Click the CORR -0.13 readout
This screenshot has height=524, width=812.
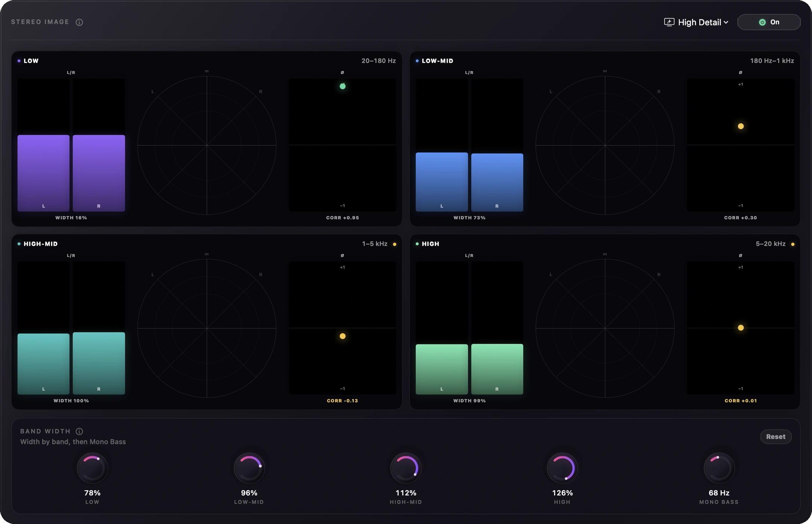[x=342, y=401]
